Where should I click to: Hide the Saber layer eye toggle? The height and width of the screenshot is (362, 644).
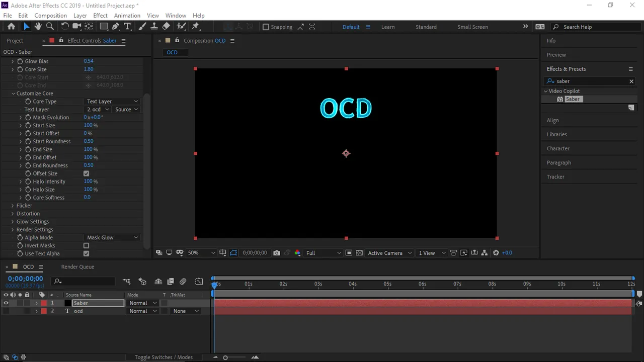[6, 303]
